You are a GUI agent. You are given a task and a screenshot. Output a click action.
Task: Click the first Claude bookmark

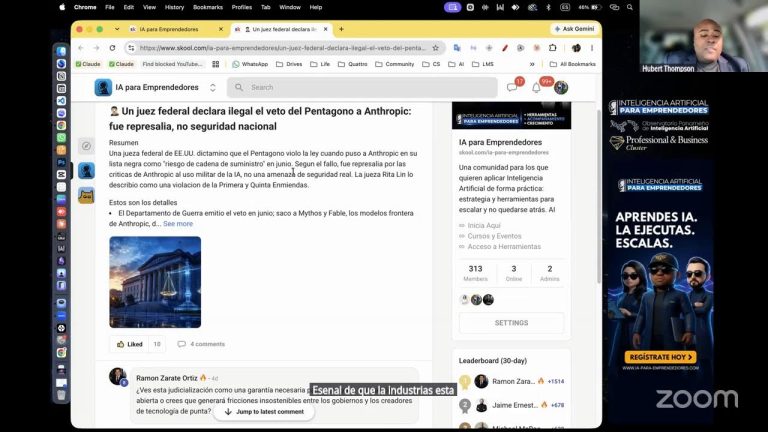point(88,64)
